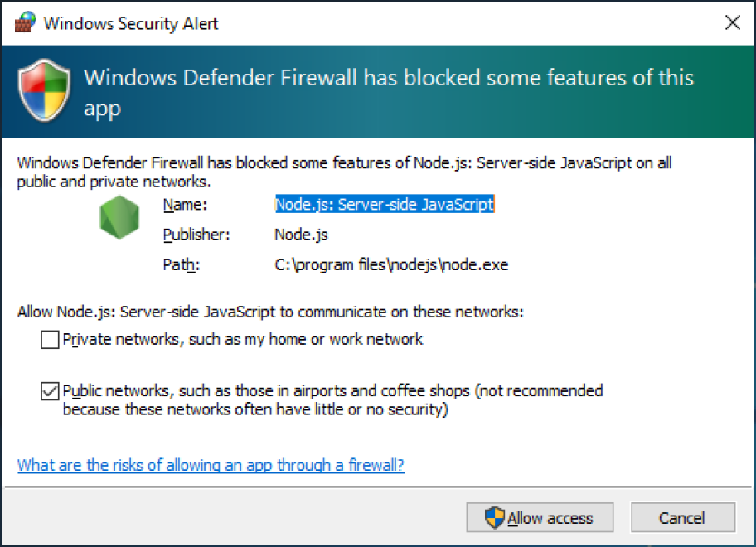Close the Windows Security Alert window
756x547 pixels.
733,22
